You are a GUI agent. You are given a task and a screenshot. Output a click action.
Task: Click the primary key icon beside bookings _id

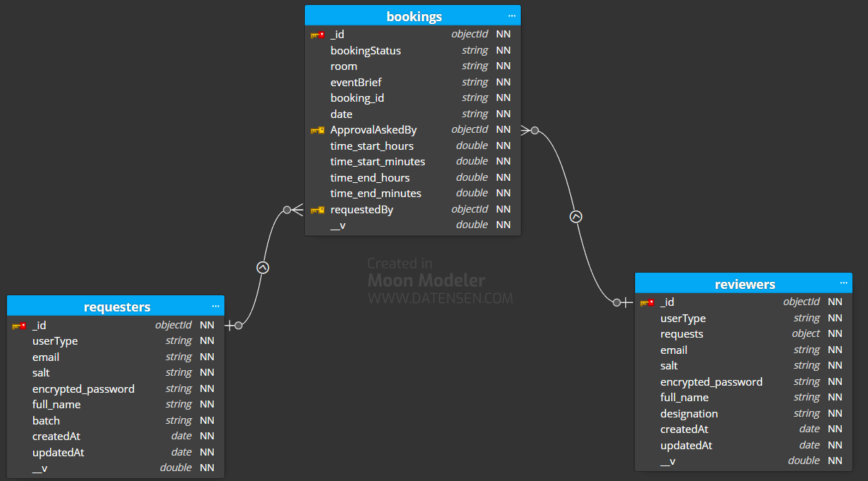[x=317, y=35]
